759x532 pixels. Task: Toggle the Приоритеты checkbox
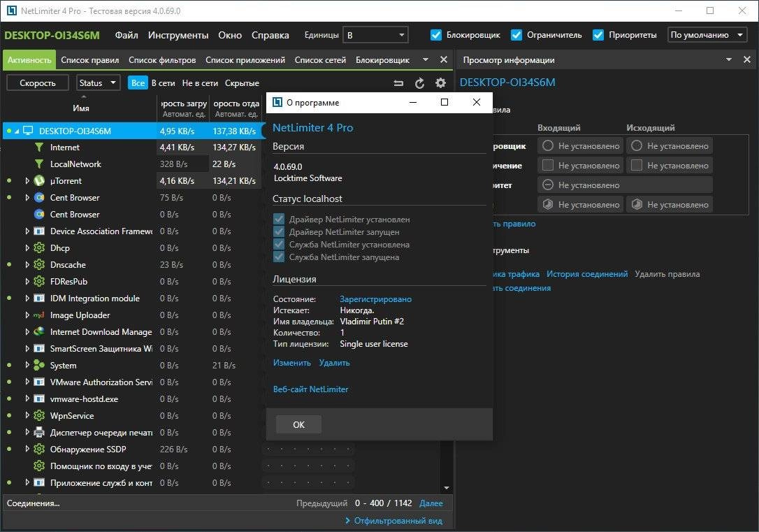pos(598,35)
